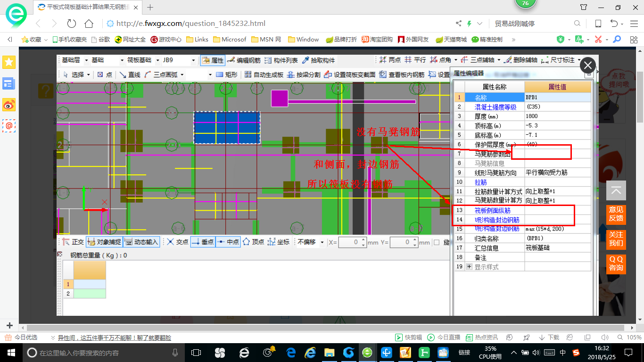This screenshot has height=362, width=644.
Task: Open 今日直播 in status bar
Action: pyautogui.click(x=444, y=337)
